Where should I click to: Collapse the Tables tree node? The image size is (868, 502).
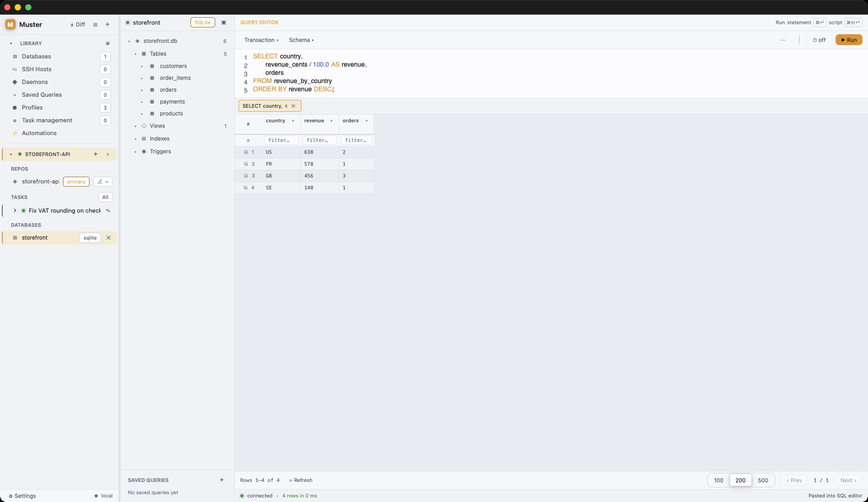[x=136, y=54]
